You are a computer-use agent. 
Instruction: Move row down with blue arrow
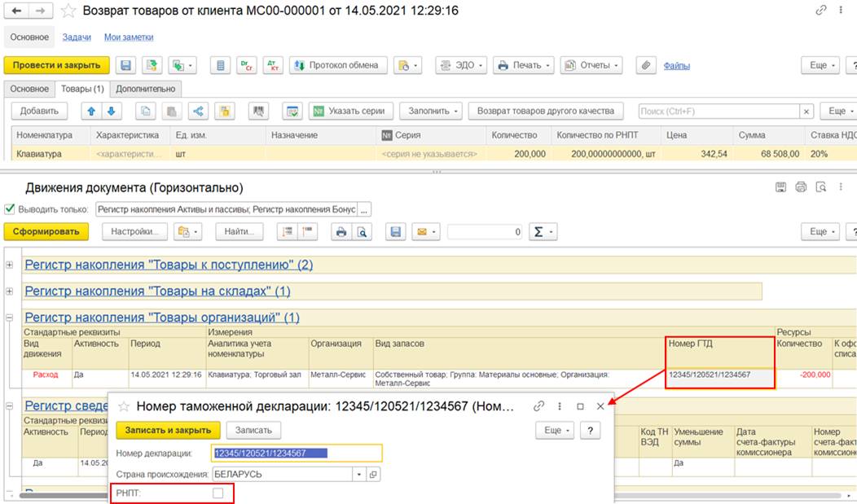tap(111, 112)
